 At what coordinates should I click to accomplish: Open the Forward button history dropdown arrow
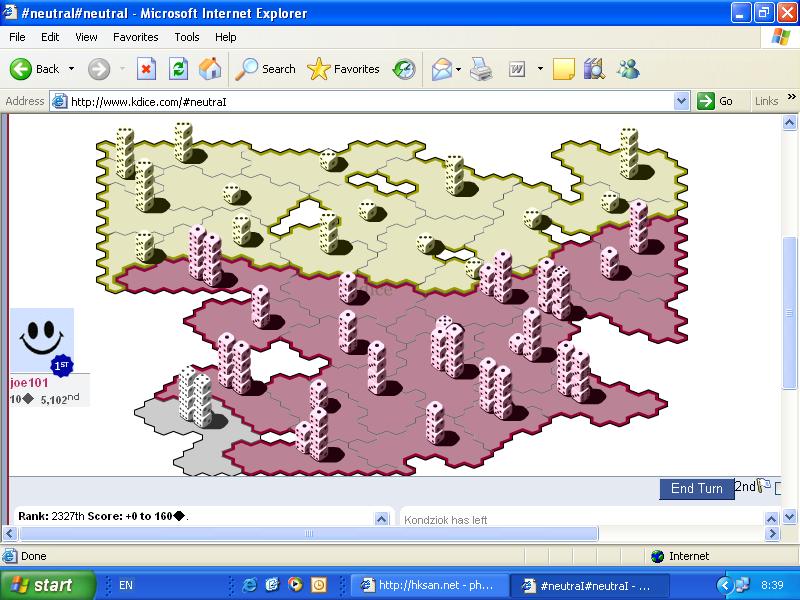point(122,69)
